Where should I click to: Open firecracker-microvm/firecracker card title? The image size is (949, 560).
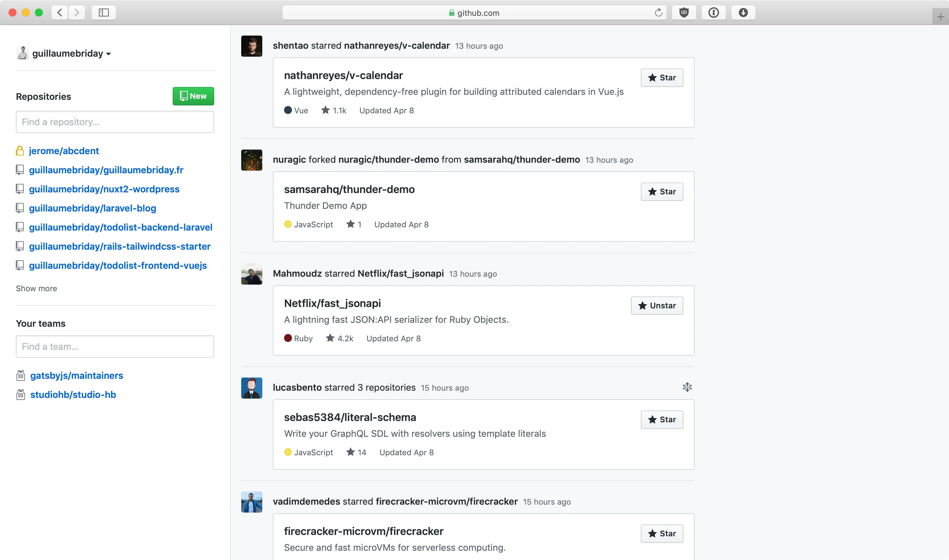[x=363, y=531]
